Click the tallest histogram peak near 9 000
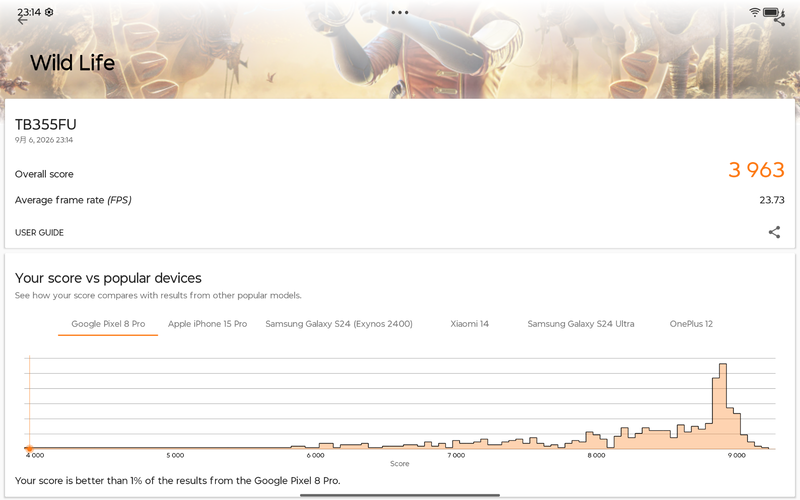Image resolution: width=800 pixels, height=500 pixels. click(x=722, y=406)
